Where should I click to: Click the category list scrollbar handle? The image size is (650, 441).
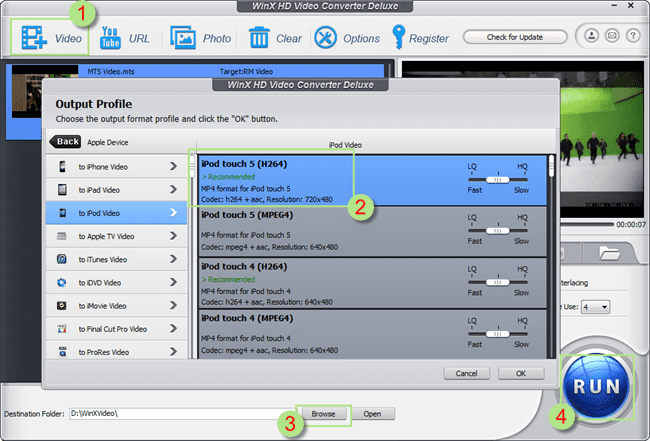[x=192, y=167]
